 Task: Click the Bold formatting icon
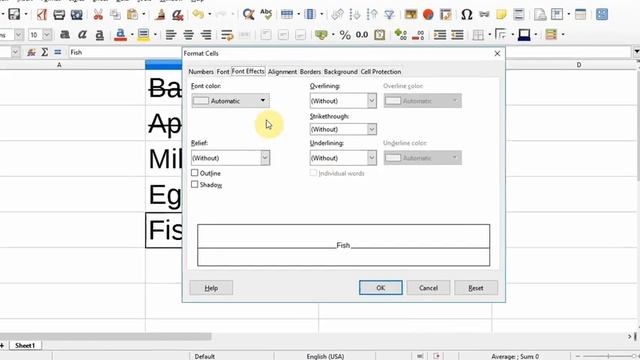pyautogui.click(x=64, y=35)
